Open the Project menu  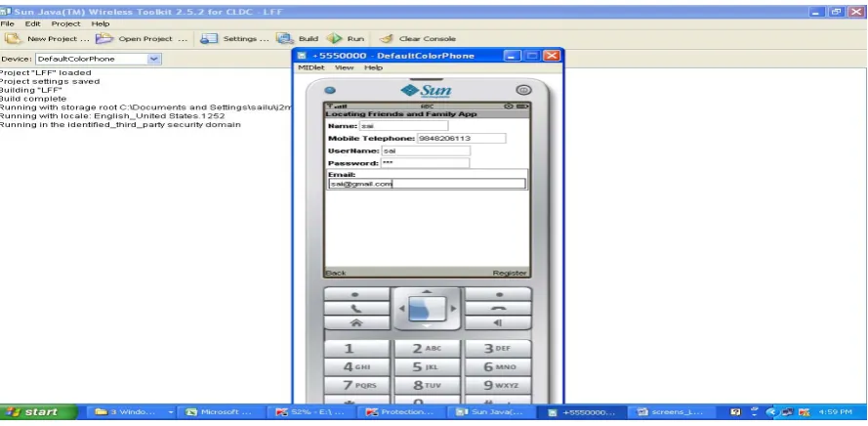click(x=65, y=23)
